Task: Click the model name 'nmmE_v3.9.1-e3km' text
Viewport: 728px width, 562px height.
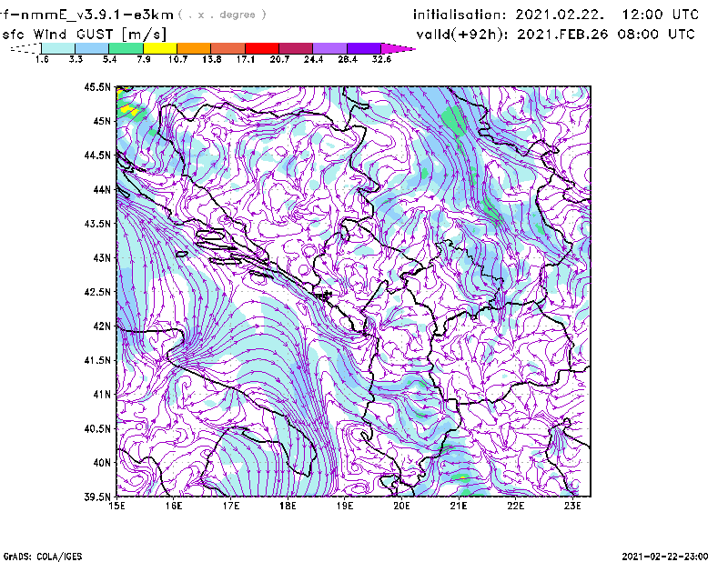Action: 96,15
